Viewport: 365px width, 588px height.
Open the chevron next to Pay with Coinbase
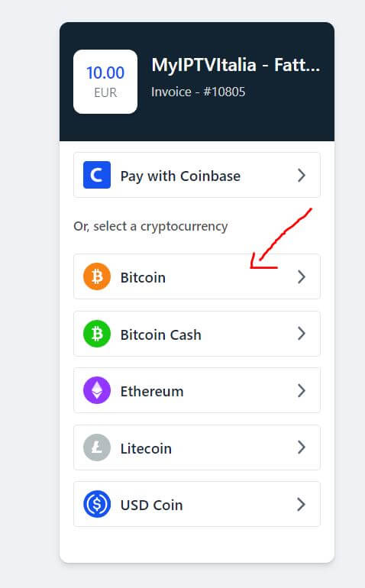click(x=301, y=175)
